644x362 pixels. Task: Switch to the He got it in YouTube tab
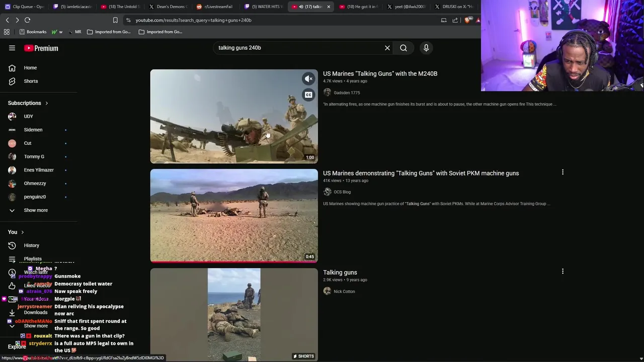click(358, 7)
